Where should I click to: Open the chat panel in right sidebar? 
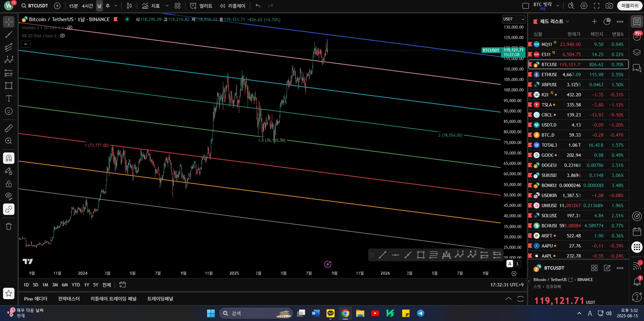(x=637, y=68)
